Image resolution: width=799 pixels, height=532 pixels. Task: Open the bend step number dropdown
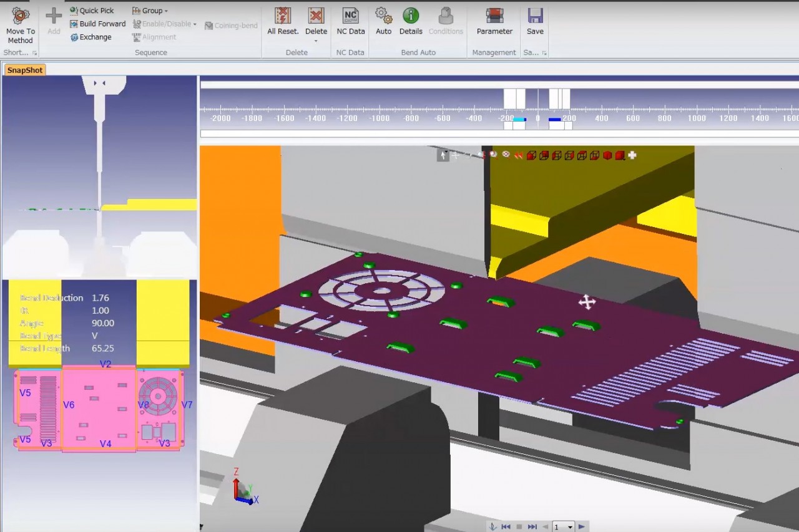click(570, 528)
